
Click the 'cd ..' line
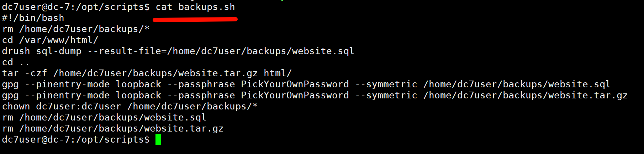click(x=16, y=62)
